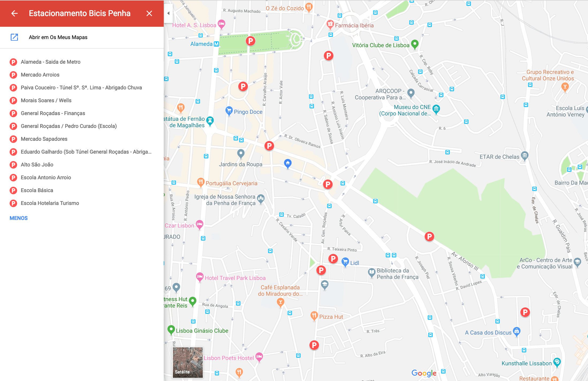Click Czar Lisbon hotel pin

click(x=200, y=224)
